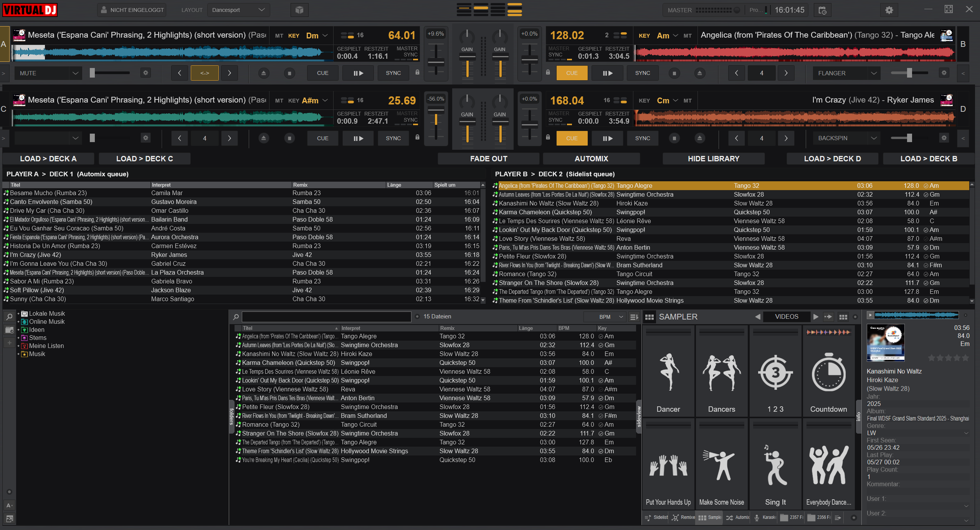Click LOAD > DECK D button
The width and height of the screenshot is (980, 530).
tap(833, 159)
